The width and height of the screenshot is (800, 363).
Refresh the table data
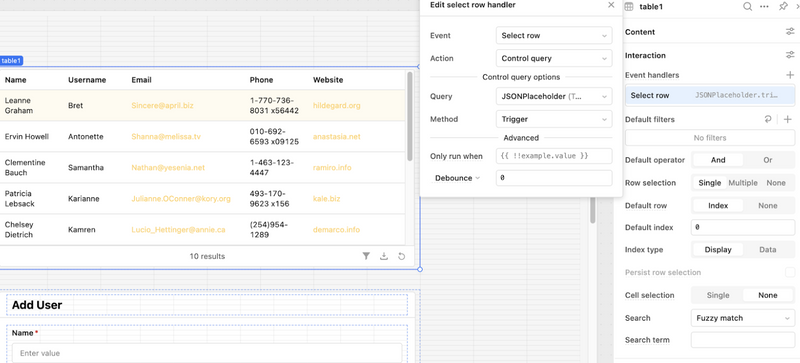click(x=402, y=256)
